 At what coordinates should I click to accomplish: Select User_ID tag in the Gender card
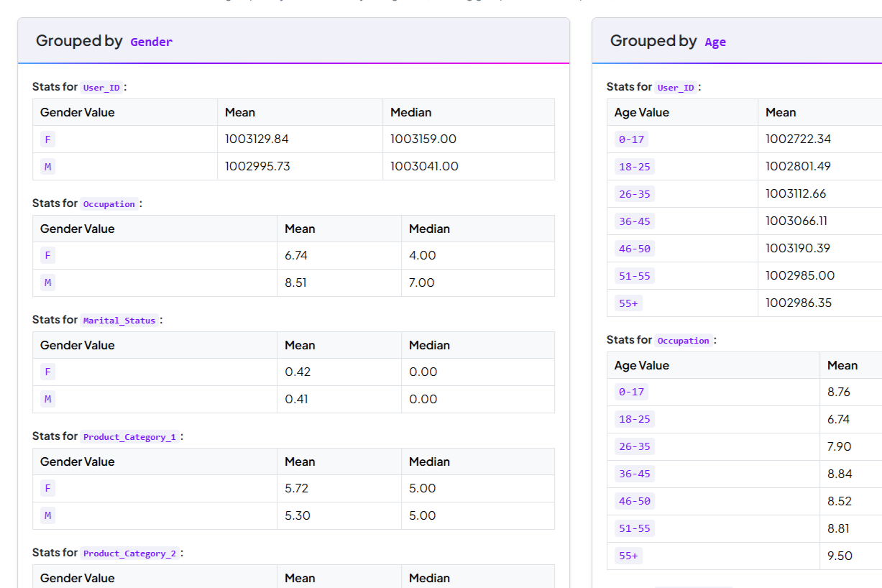[x=102, y=87]
